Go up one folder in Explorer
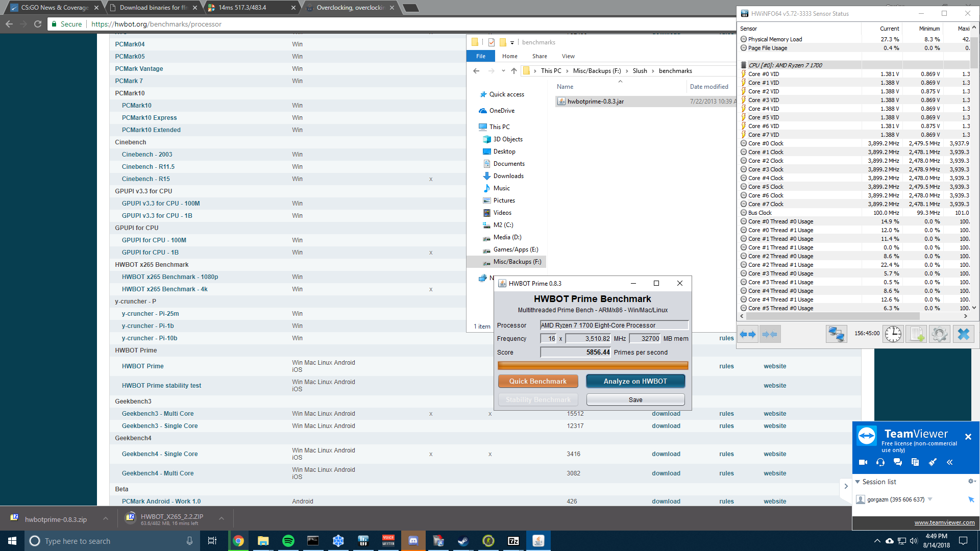Image resolution: width=980 pixels, height=551 pixels. click(x=514, y=71)
